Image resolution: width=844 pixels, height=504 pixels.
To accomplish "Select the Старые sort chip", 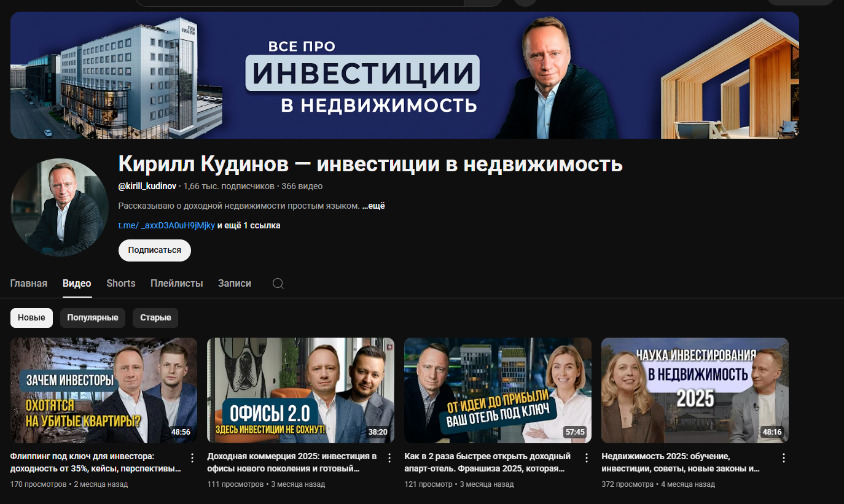I will click(x=155, y=318).
